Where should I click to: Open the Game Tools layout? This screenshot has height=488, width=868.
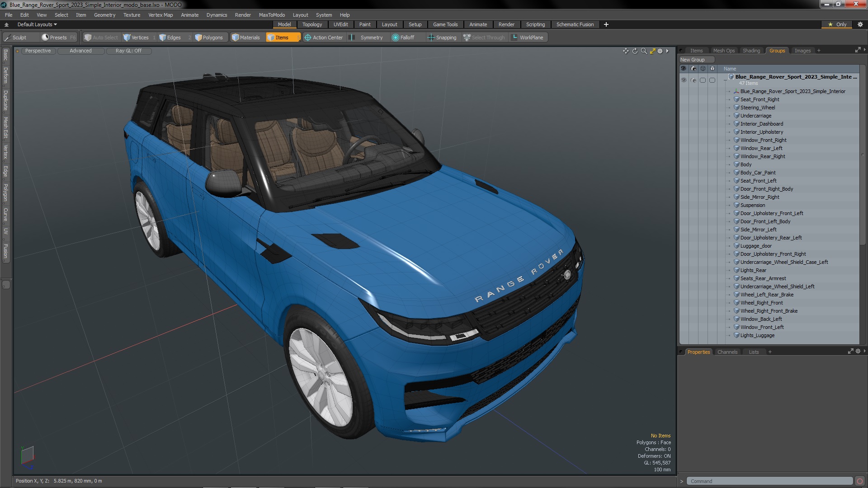coord(445,24)
